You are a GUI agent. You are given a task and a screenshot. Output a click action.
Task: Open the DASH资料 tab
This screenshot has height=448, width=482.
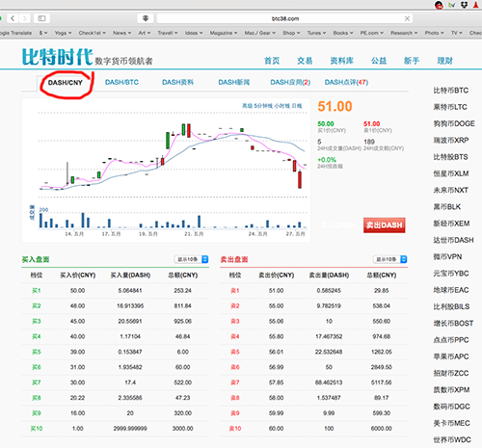tap(177, 82)
